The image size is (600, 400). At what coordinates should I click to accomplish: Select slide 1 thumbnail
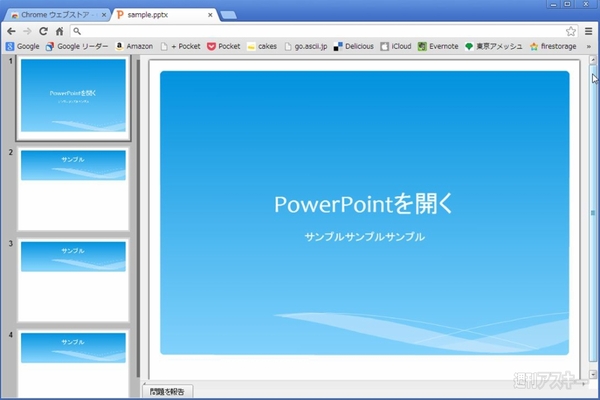[73, 98]
